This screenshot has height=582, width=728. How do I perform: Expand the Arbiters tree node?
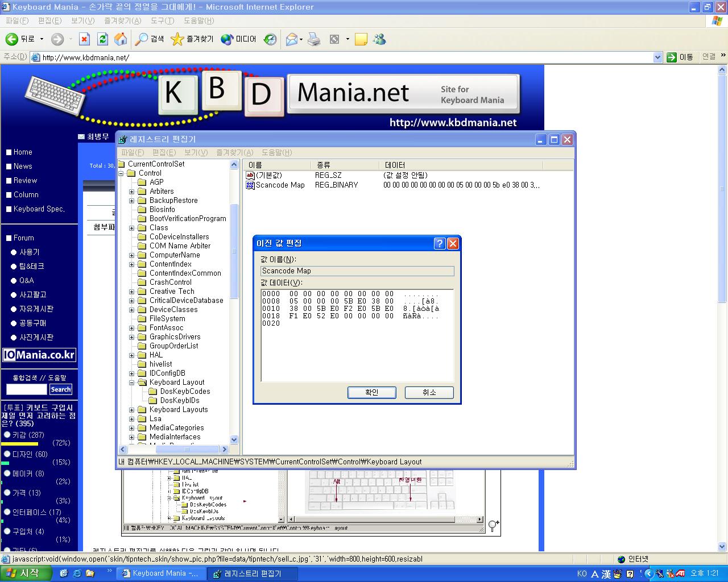coord(132,192)
